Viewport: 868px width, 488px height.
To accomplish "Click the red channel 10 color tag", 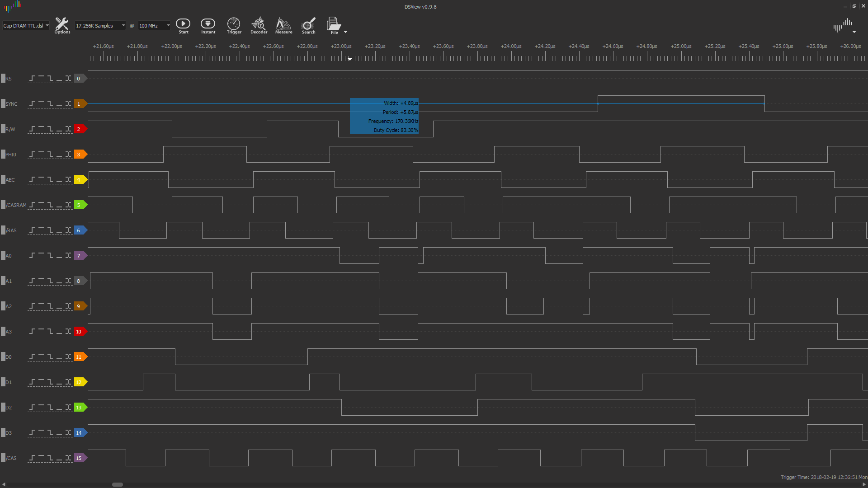I will 80,332.
